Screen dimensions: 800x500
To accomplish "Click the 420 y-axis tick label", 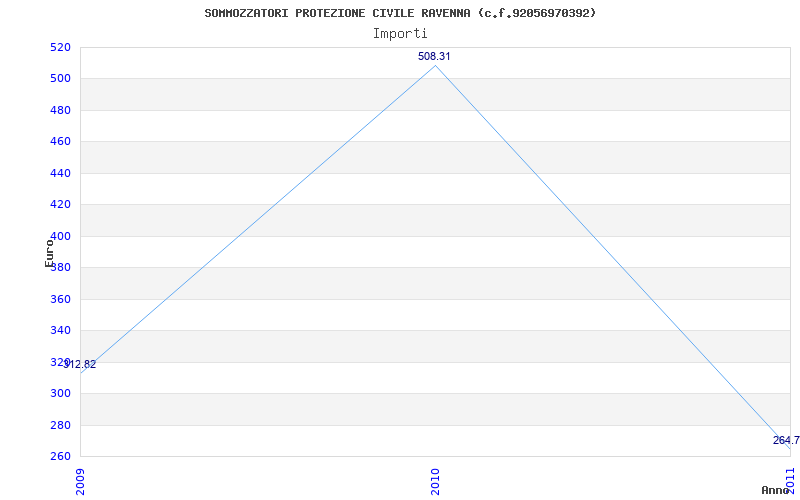I will pyautogui.click(x=60, y=205).
